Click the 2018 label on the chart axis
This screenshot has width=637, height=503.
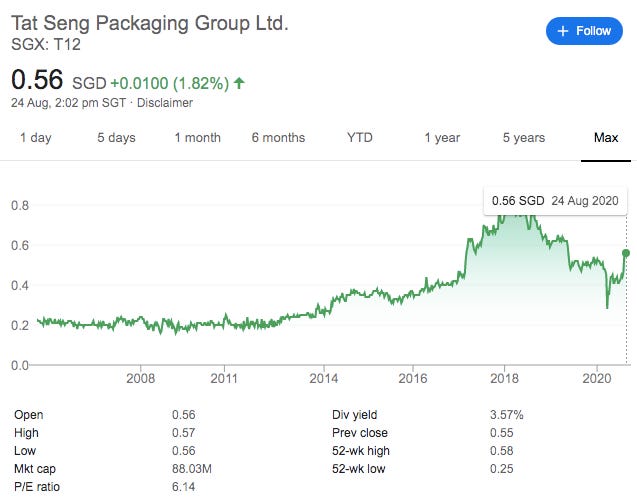pos(505,379)
